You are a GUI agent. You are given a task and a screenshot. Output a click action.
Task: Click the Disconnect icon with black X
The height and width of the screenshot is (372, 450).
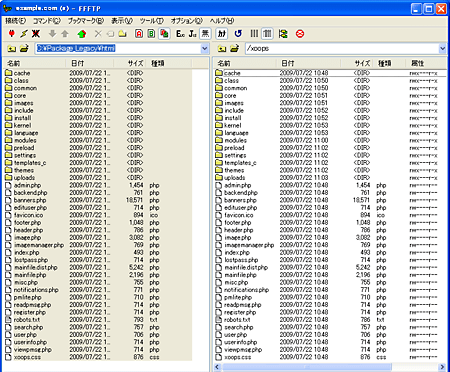(36, 34)
